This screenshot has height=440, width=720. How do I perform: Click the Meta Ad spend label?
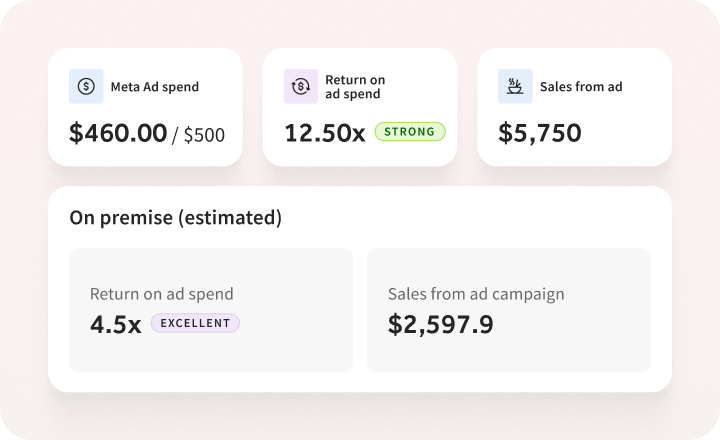click(155, 87)
